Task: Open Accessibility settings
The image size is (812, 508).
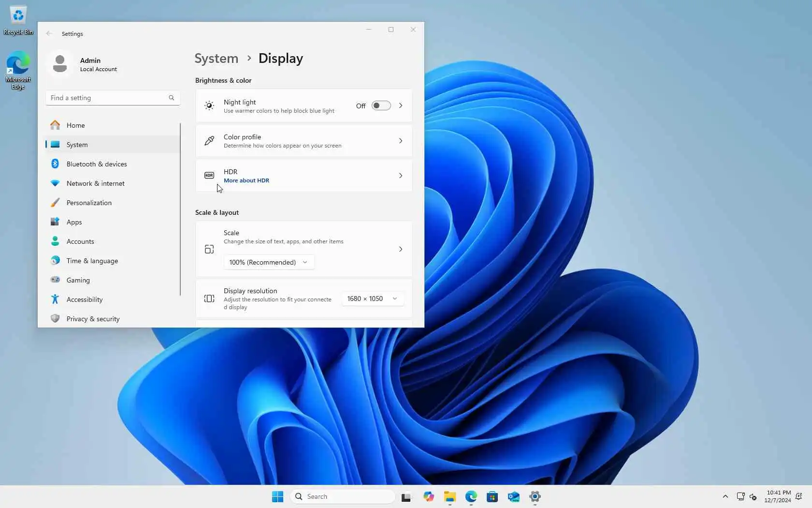Action: click(x=113, y=299)
